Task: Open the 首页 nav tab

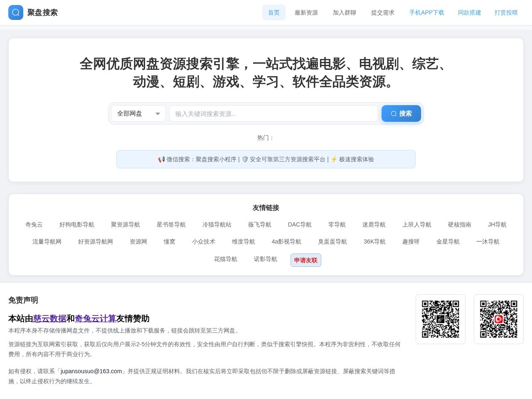Action: click(x=274, y=12)
